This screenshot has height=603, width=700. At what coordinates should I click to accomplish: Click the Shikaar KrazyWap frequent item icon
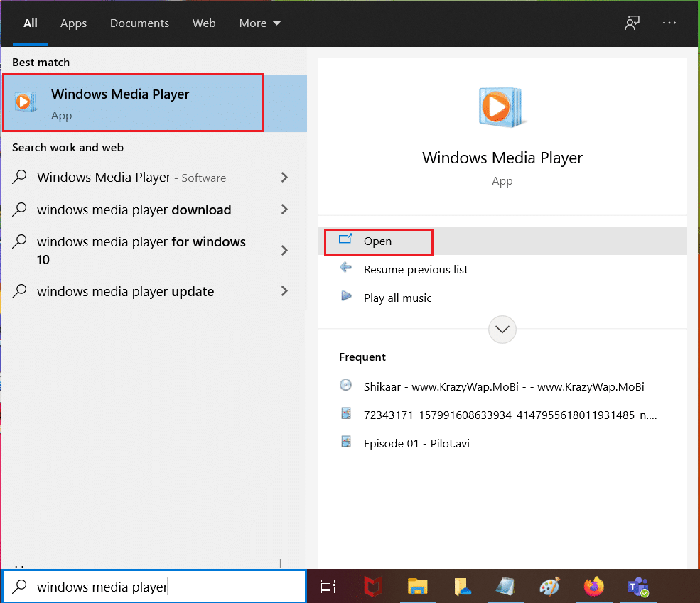pyautogui.click(x=345, y=386)
